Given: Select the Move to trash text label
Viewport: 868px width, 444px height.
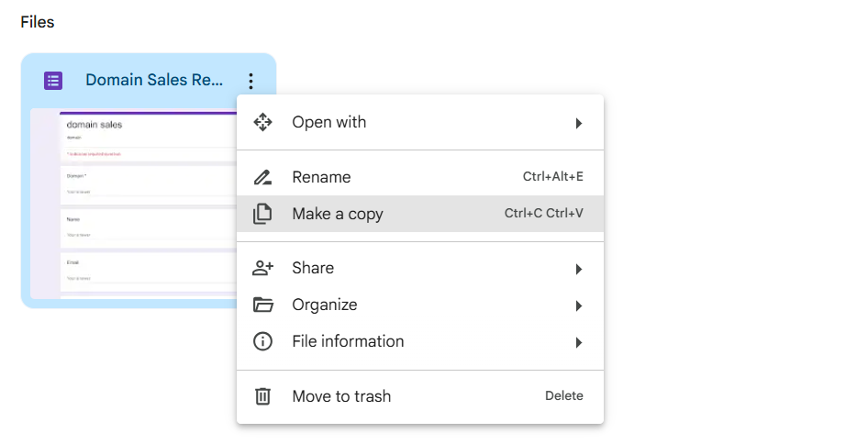Looking at the screenshot, I should click(x=341, y=396).
